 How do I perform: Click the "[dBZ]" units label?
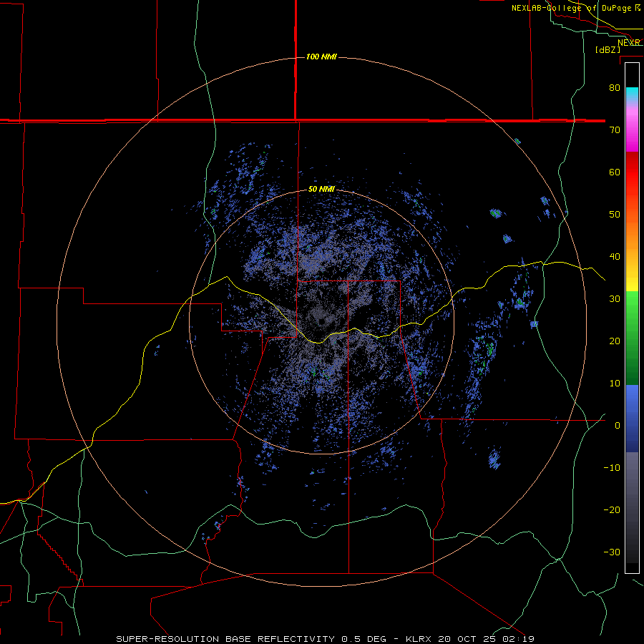(608, 49)
